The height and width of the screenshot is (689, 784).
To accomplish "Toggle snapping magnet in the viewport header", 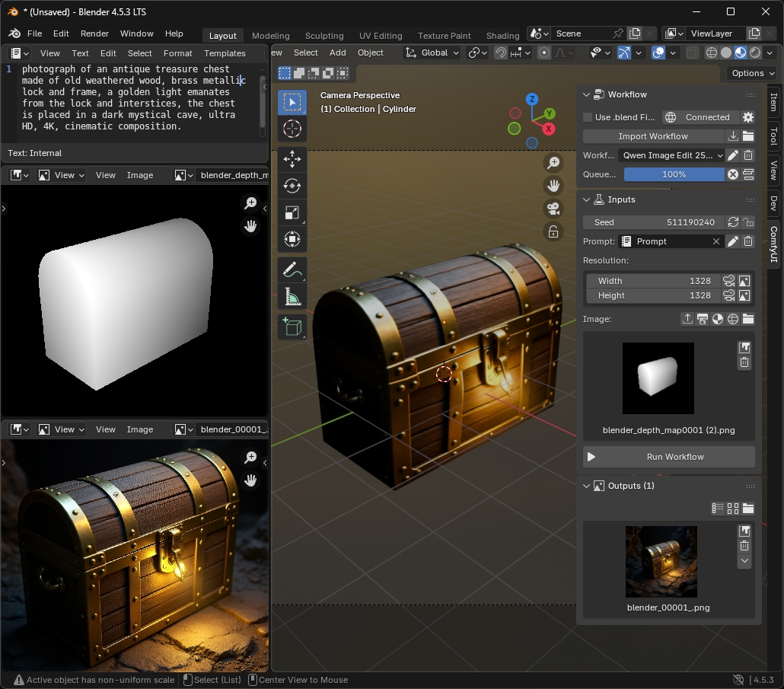I will tap(500, 53).
